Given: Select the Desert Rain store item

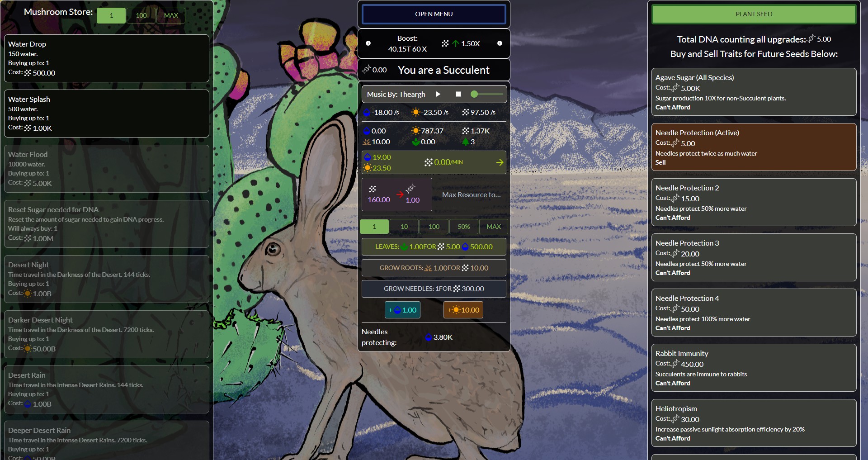Looking at the screenshot, I should 107,389.
